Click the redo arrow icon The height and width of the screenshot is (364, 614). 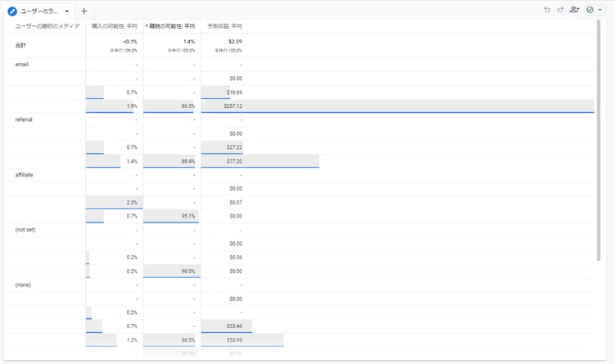(561, 10)
